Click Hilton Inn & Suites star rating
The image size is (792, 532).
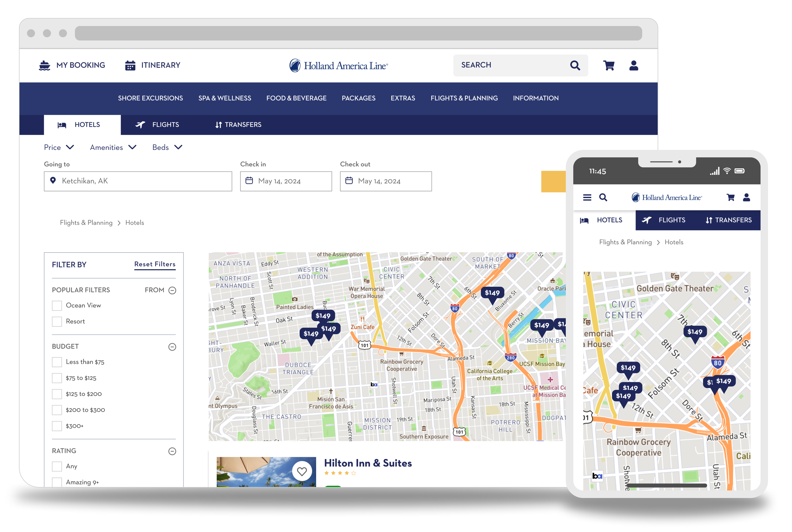(340, 473)
